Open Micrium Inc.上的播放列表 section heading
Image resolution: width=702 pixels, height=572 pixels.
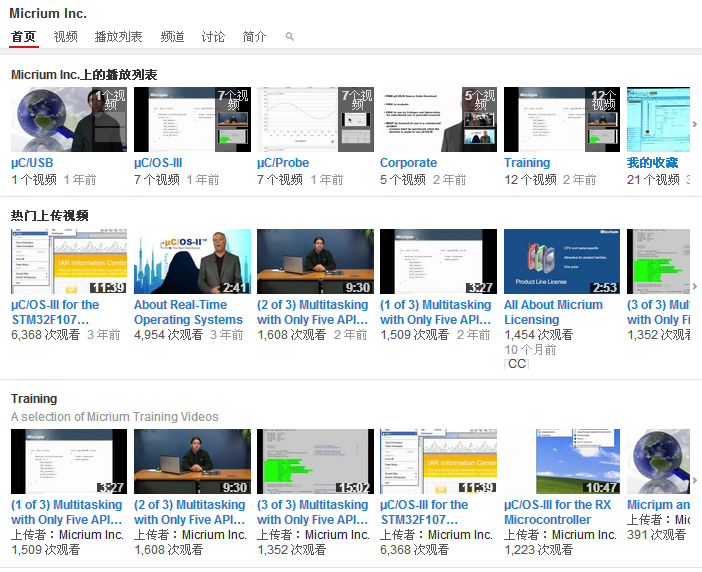[84, 75]
